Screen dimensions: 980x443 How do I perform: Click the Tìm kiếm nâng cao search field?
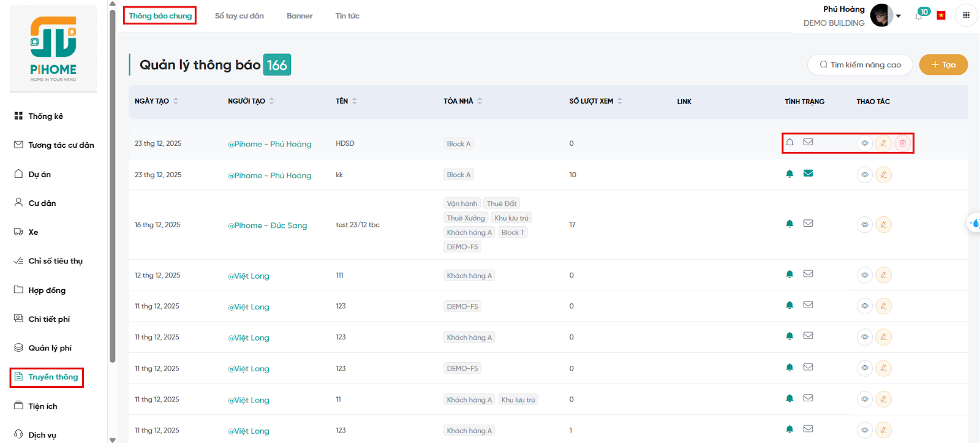coord(860,65)
